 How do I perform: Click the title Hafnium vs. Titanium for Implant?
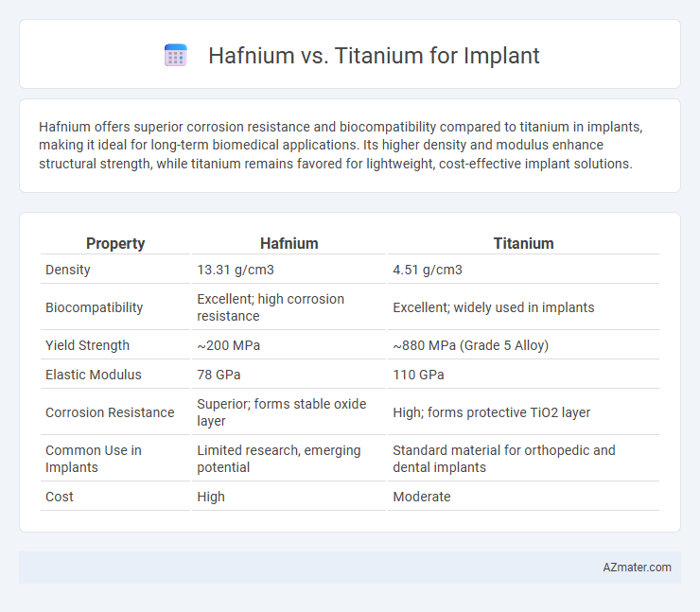374,56
